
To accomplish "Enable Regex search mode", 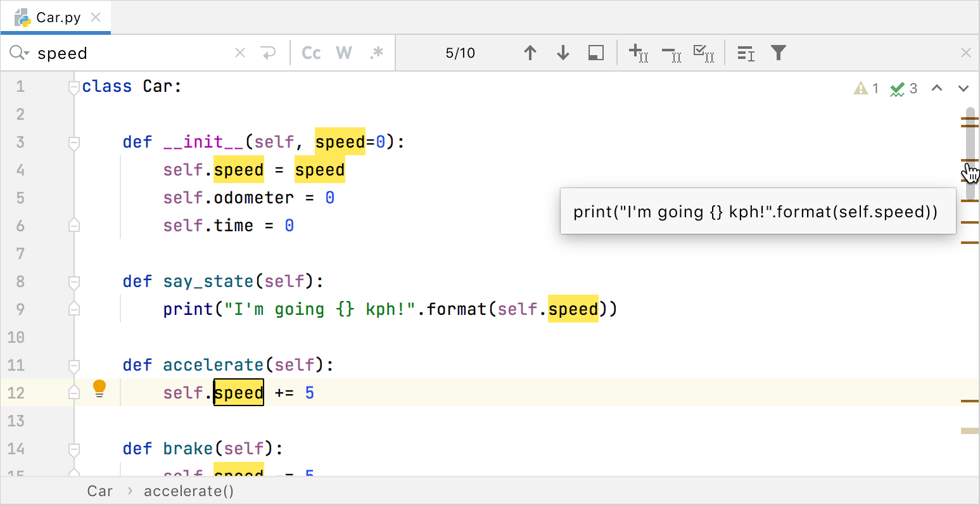I will point(377,53).
